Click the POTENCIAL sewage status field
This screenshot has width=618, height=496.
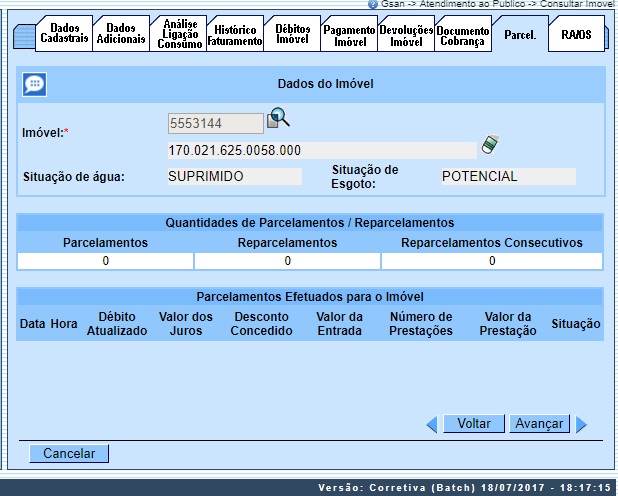click(508, 176)
